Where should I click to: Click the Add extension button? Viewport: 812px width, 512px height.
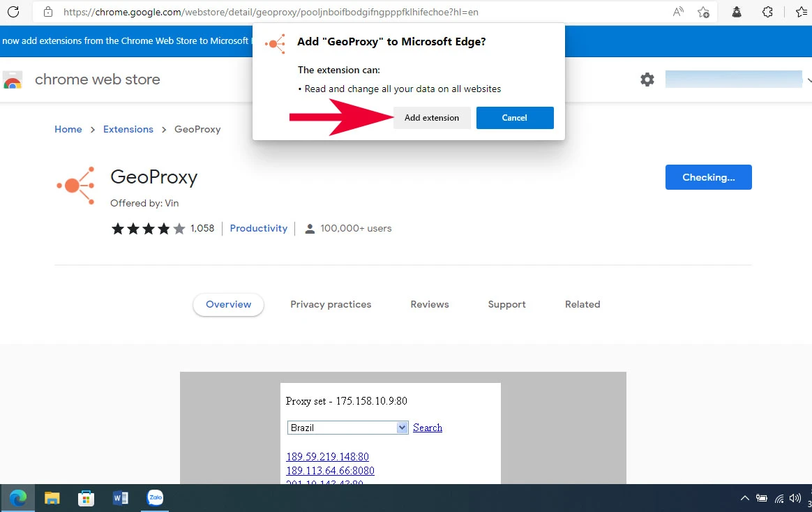(x=432, y=118)
